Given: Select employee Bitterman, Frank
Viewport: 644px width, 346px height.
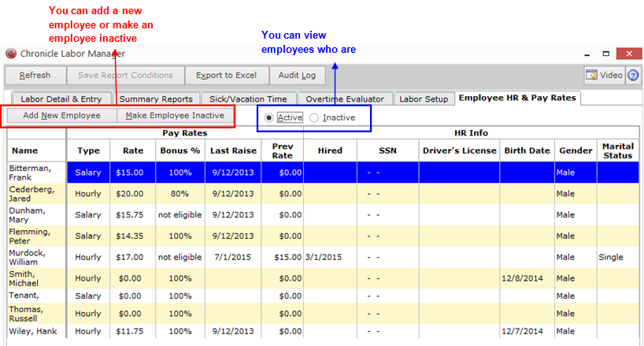Looking at the screenshot, I should pos(36,173).
